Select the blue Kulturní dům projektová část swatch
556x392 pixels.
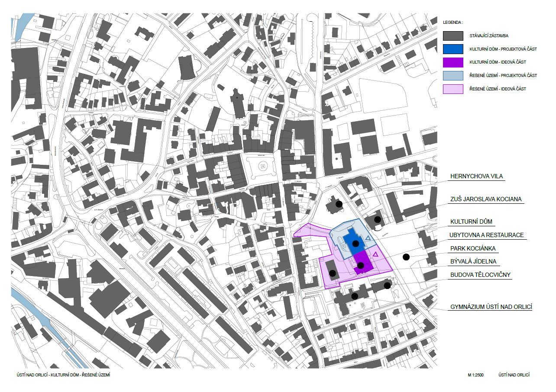453,49
